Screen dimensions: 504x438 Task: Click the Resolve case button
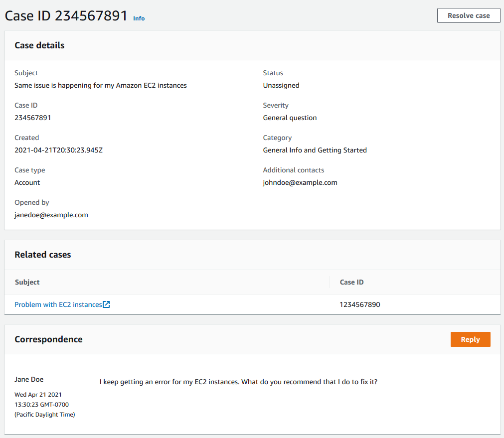click(x=468, y=15)
